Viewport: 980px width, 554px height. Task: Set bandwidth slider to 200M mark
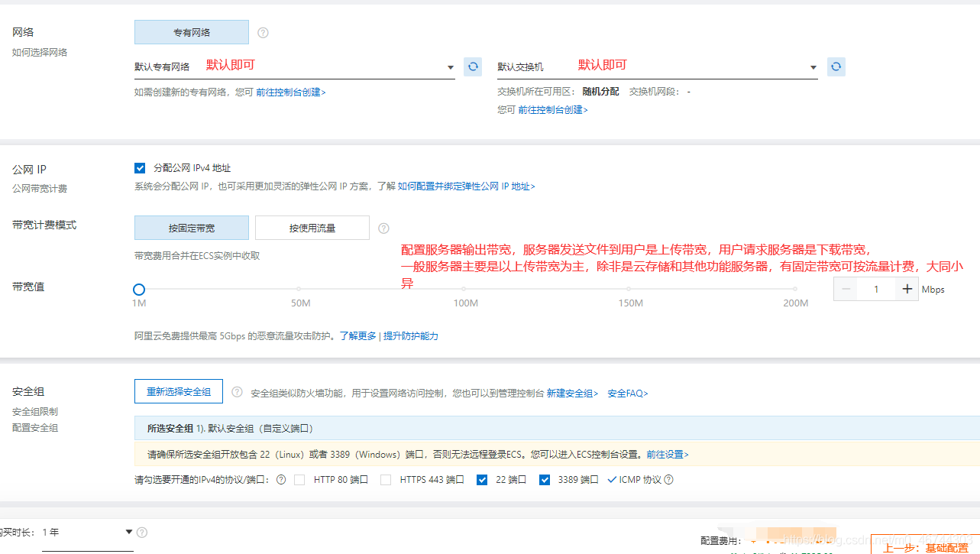(795, 290)
